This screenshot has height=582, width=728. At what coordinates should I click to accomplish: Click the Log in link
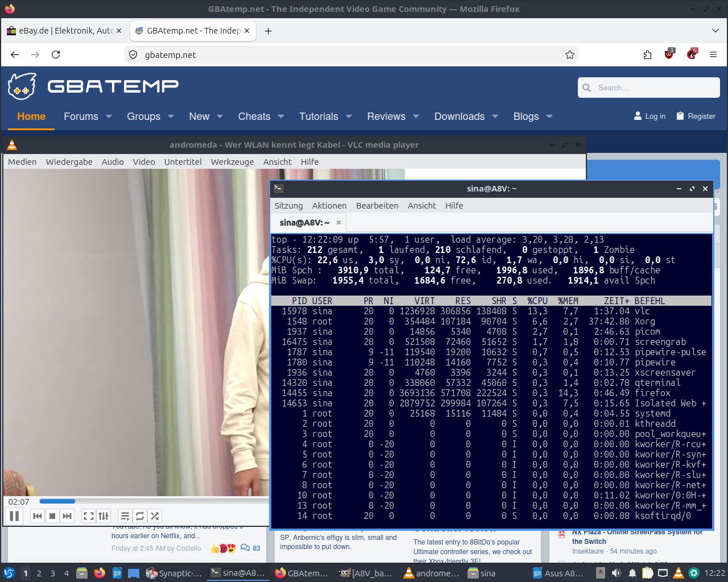[650, 116]
